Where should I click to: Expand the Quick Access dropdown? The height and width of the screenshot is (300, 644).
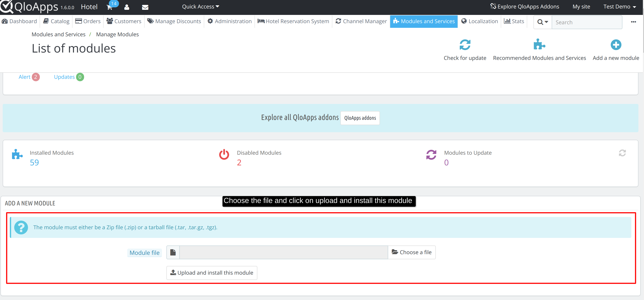[x=200, y=7]
